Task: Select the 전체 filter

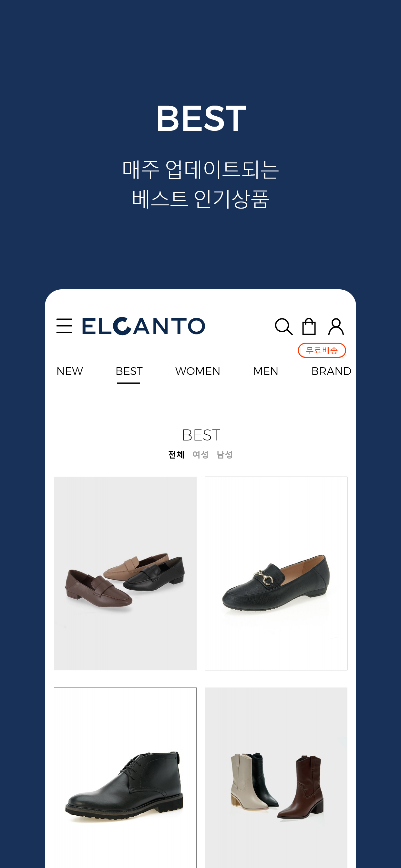Action: coord(176,455)
